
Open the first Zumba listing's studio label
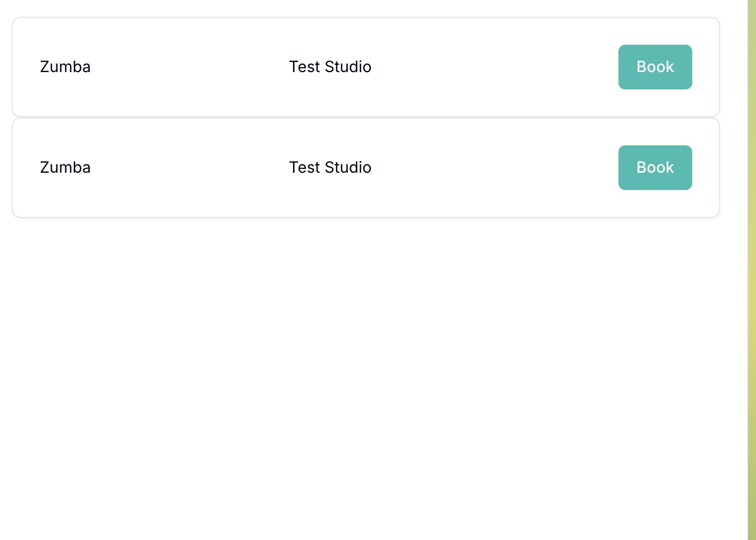coord(330,67)
